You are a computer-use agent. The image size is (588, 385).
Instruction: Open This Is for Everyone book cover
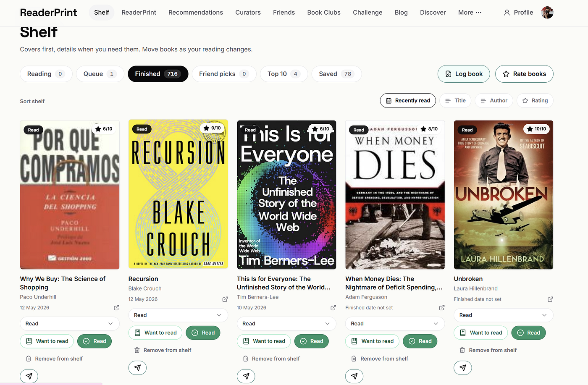coord(286,195)
